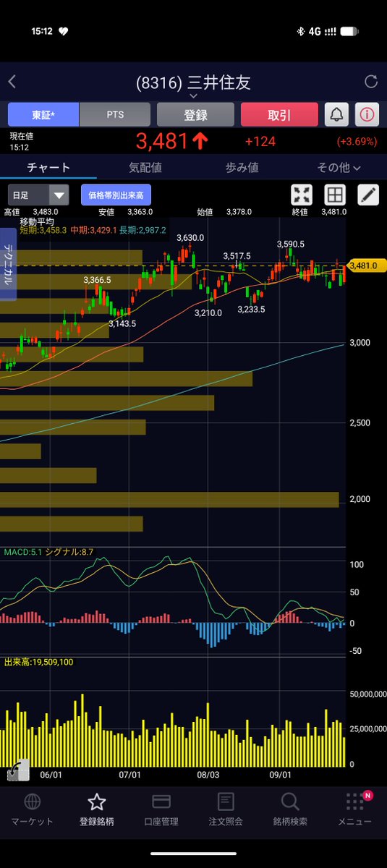Image resolution: width=387 pixels, height=868 pixels.
Task: Open 銘柄検索 search tab
Action: pos(290,809)
